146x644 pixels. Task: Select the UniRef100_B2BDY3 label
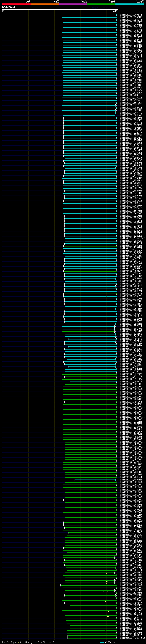tap(131, 346)
